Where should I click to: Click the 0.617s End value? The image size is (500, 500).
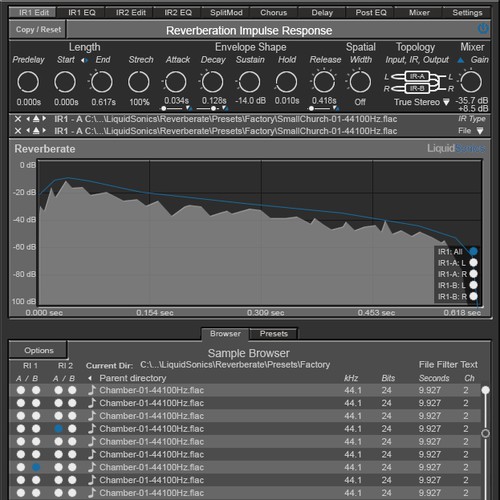click(x=103, y=102)
